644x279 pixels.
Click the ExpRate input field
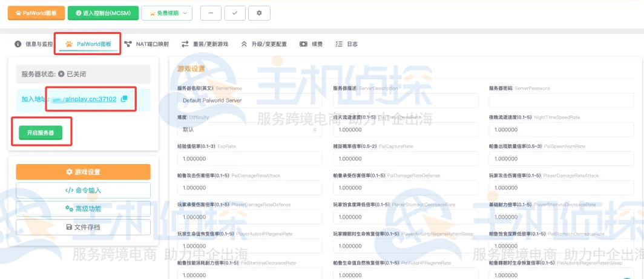coord(250,159)
